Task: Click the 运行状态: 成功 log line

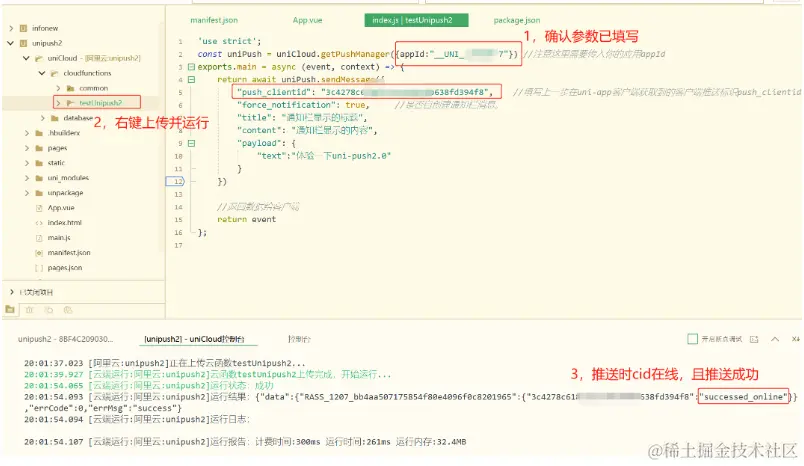Action: click(x=149, y=386)
